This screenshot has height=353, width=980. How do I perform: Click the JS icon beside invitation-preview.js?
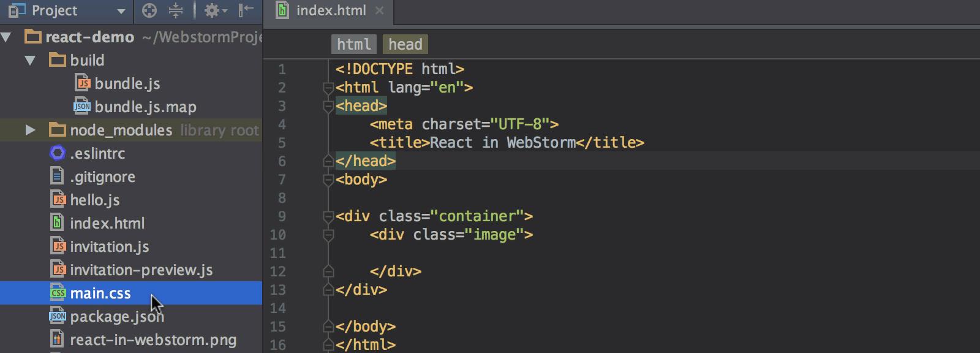coord(58,269)
